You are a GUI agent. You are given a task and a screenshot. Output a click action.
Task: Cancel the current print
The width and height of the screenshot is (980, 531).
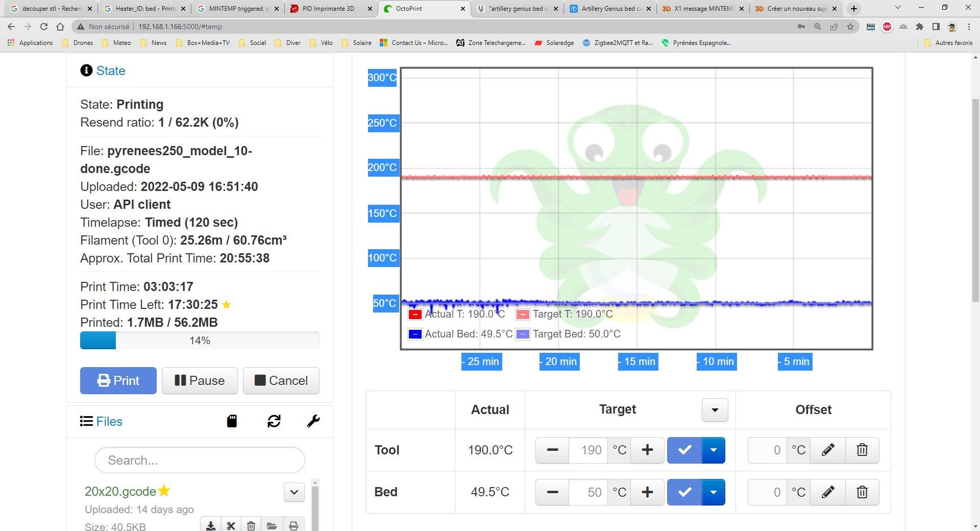(281, 380)
